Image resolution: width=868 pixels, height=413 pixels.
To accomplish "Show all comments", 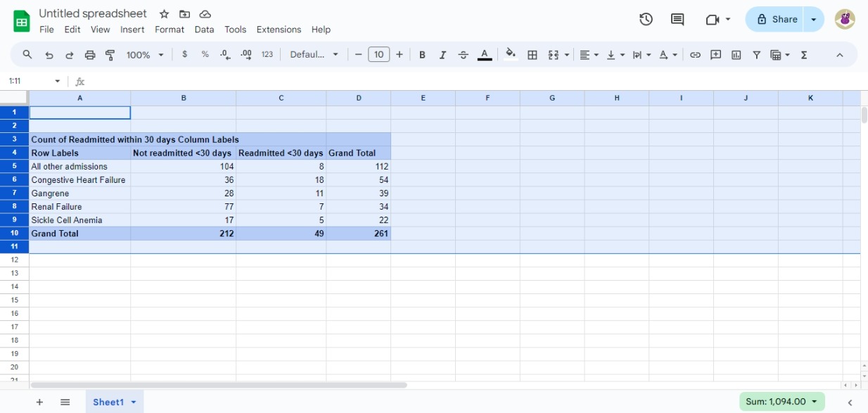I will tap(676, 20).
